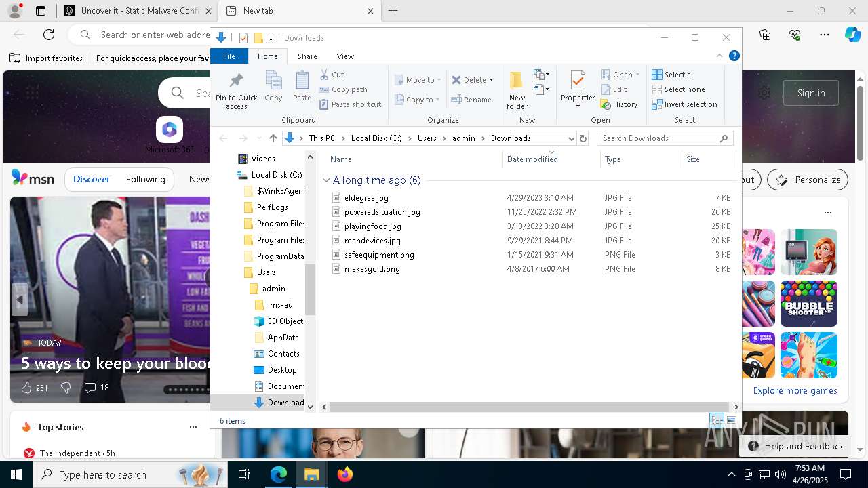Click Copy path command
Screen dimensions: 868x488
[343, 89]
